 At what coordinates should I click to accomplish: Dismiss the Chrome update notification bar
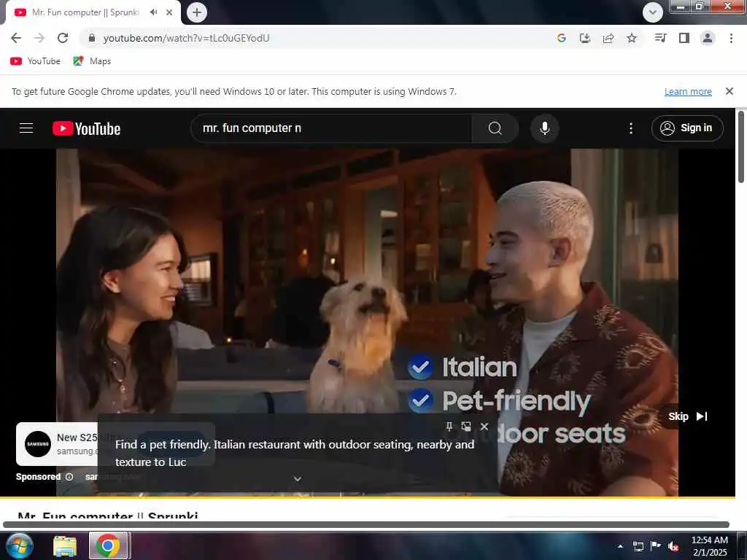(x=729, y=91)
